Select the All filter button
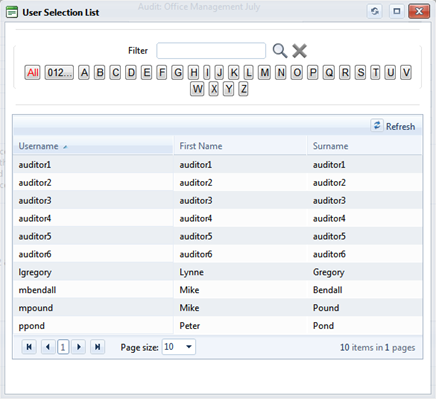 (x=32, y=72)
